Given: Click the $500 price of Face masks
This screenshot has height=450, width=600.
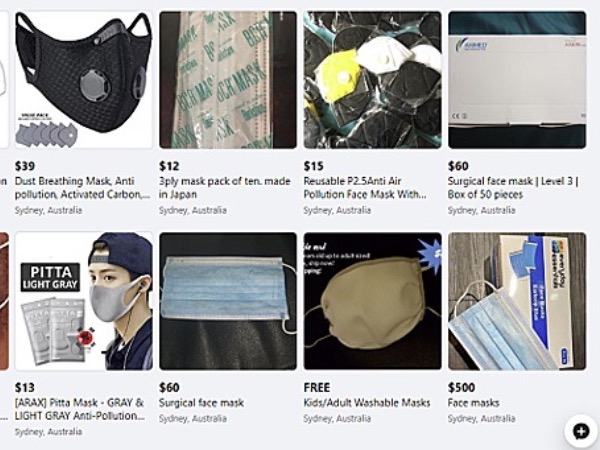Looking at the screenshot, I should (x=461, y=387).
